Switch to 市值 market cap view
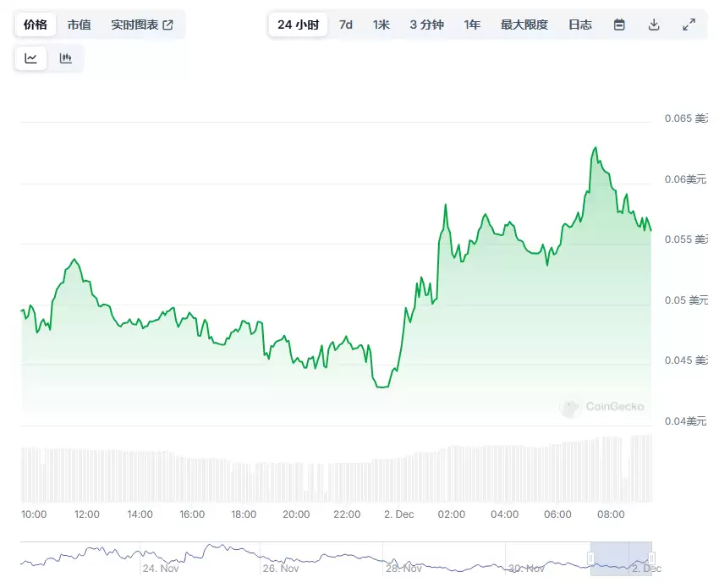The height and width of the screenshot is (588, 719). tap(79, 25)
